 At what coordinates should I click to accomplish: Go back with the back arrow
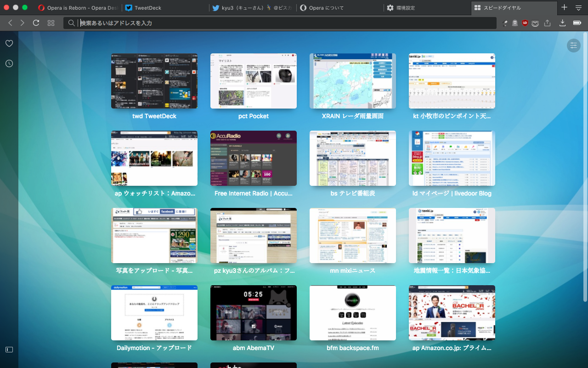tap(10, 23)
